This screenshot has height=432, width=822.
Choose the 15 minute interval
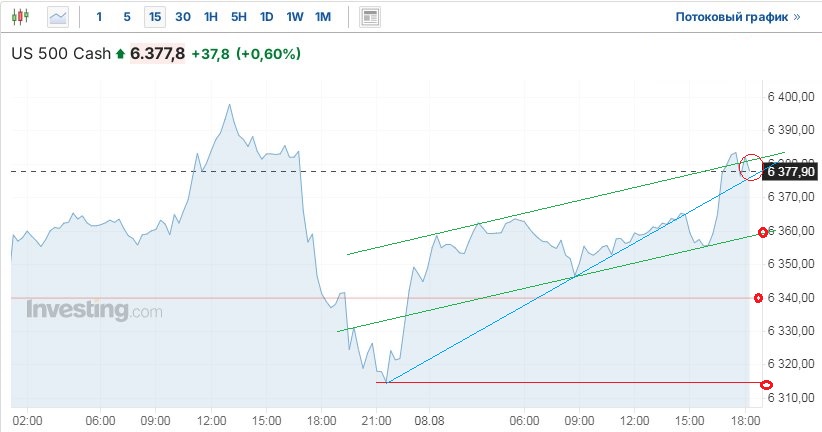154,17
